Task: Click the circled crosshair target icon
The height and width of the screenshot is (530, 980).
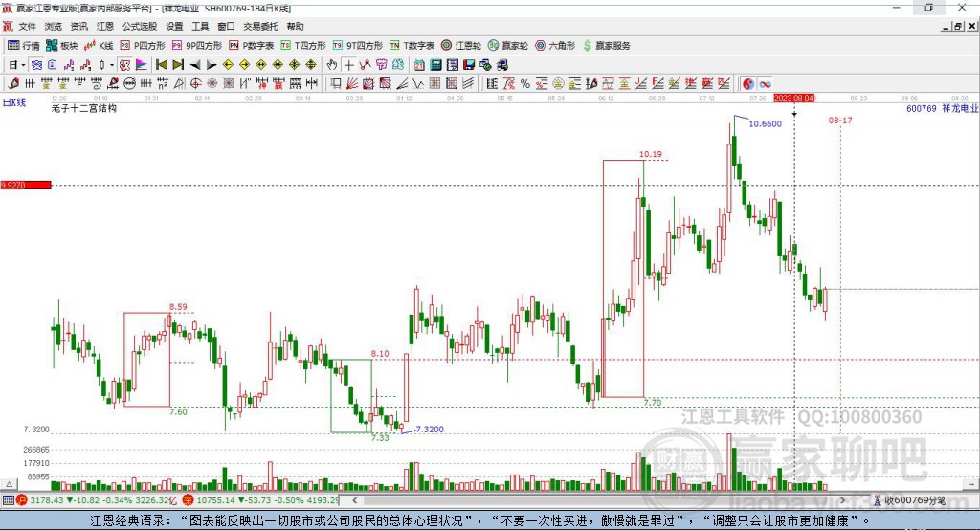Action: coord(195,84)
